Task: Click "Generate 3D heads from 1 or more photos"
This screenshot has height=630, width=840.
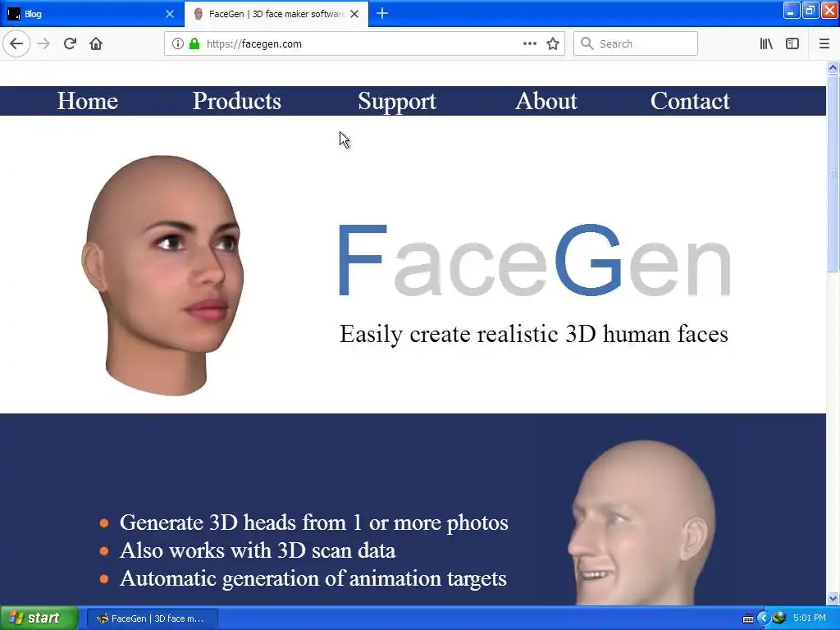Action: click(314, 523)
